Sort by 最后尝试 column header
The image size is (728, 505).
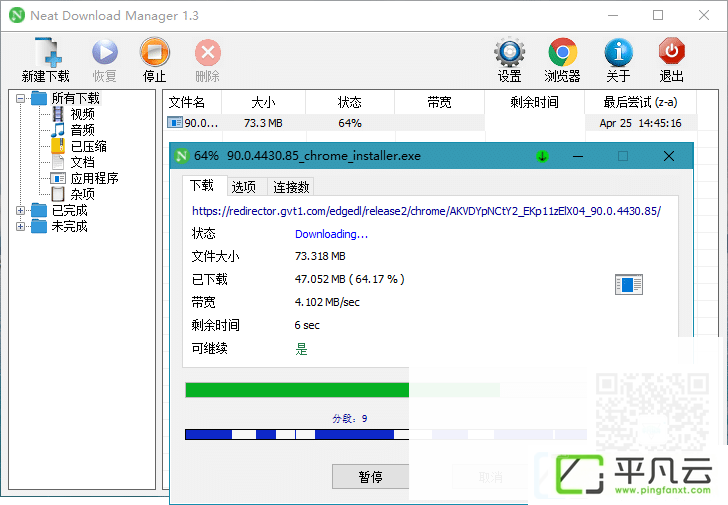click(640, 102)
